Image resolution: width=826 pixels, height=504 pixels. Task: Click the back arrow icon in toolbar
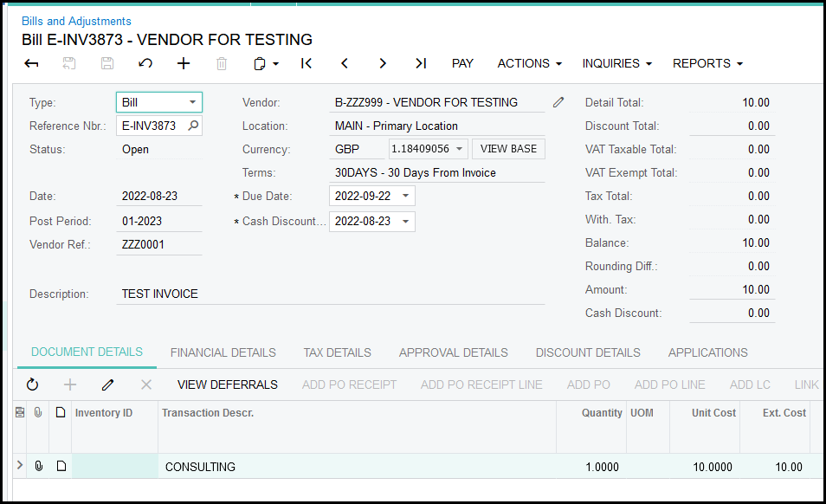click(31, 63)
